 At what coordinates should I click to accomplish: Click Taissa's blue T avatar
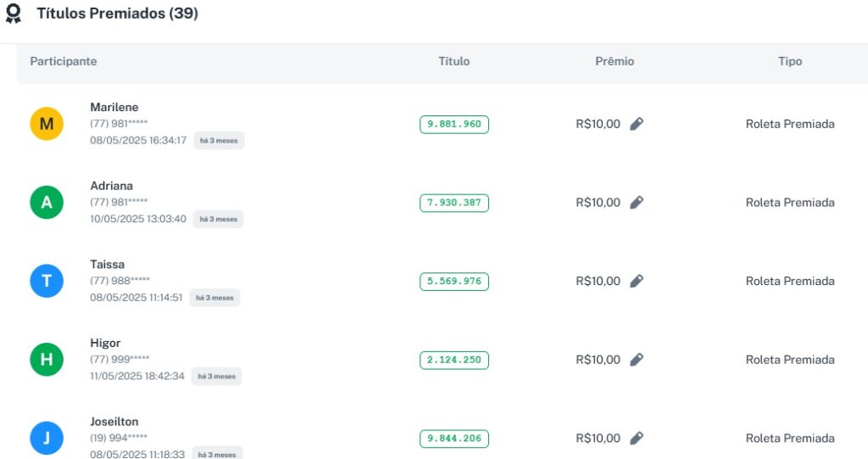tap(47, 281)
